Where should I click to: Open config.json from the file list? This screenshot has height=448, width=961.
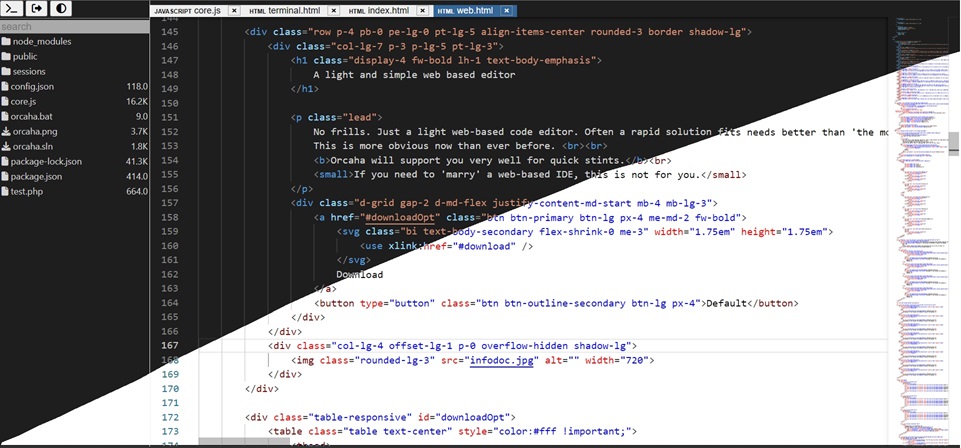(x=32, y=87)
